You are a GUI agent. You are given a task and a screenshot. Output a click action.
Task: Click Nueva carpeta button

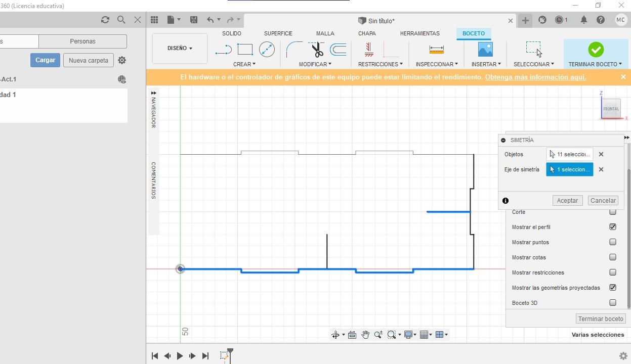(x=89, y=60)
